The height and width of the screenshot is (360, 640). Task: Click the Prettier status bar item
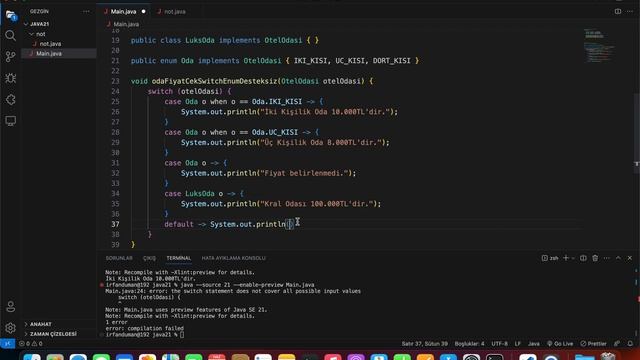click(593, 344)
